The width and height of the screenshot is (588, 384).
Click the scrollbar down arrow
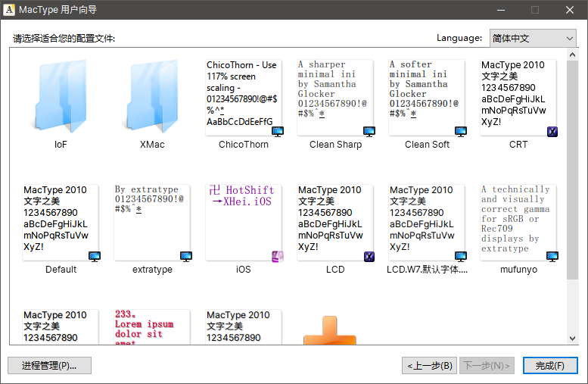point(572,339)
